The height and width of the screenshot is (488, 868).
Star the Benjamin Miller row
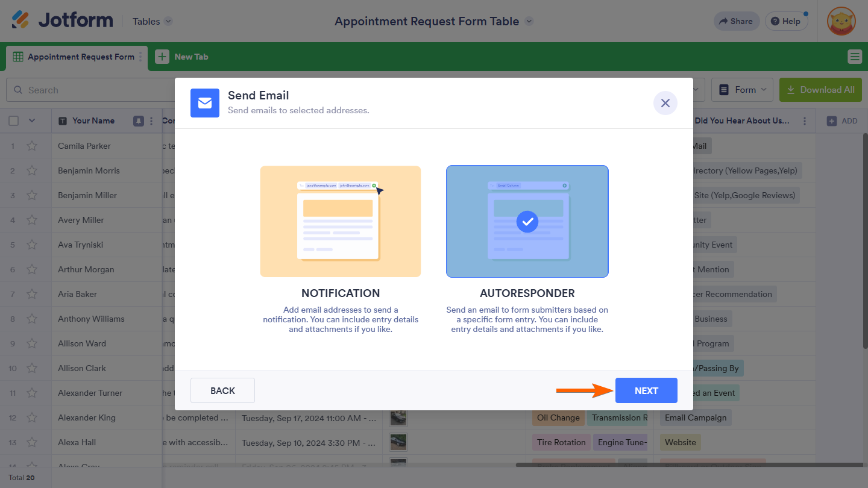(x=32, y=195)
